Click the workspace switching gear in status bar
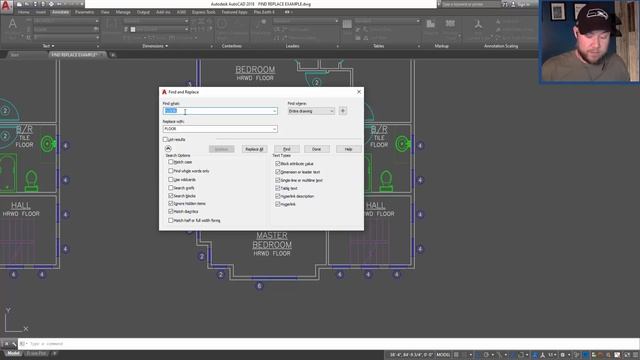This screenshot has width=640, height=360. click(563, 355)
